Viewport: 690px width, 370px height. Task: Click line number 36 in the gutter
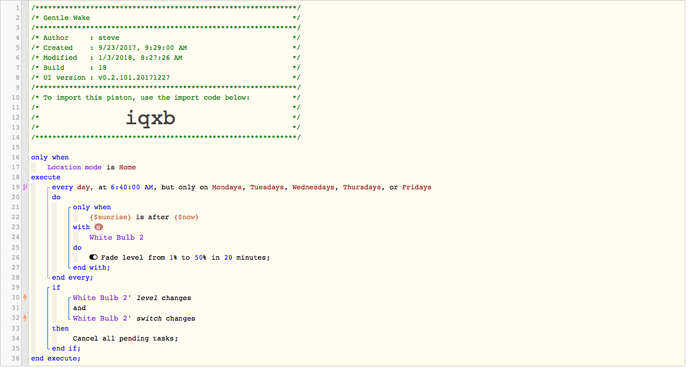pyautogui.click(x=15, y=358)
